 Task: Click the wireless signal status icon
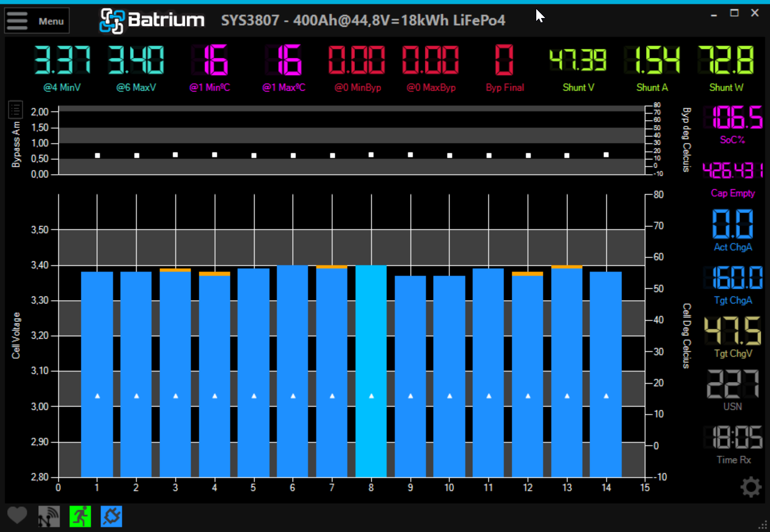pos(49,516)
